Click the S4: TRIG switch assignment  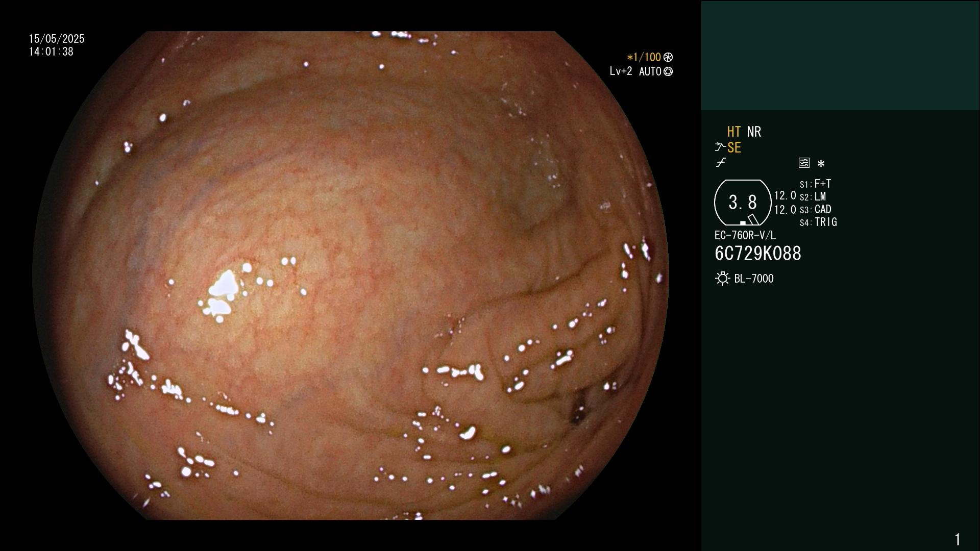818,222
